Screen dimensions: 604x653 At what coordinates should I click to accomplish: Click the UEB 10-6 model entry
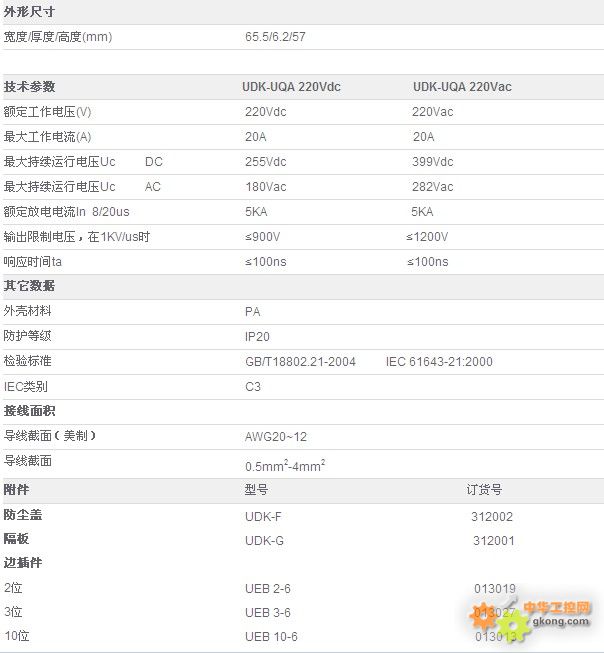(x=271, y=637)
